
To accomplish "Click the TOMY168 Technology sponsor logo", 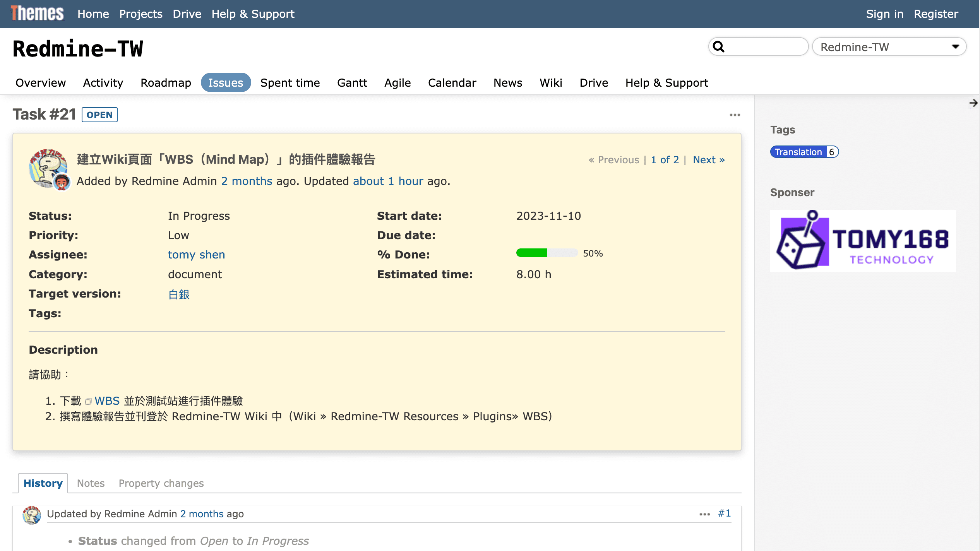I will pos(863,241).
